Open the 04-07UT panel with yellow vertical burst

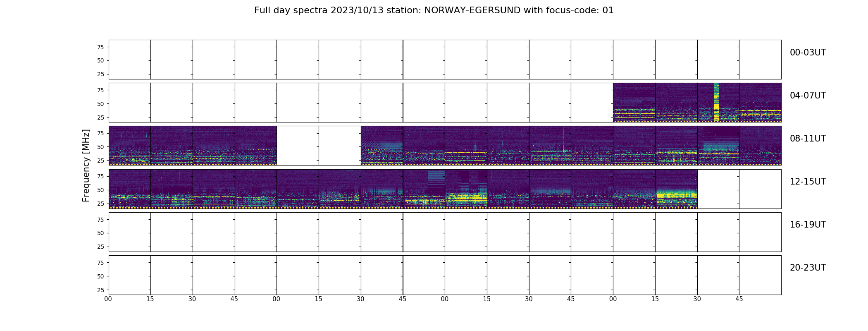pos(718,102)
